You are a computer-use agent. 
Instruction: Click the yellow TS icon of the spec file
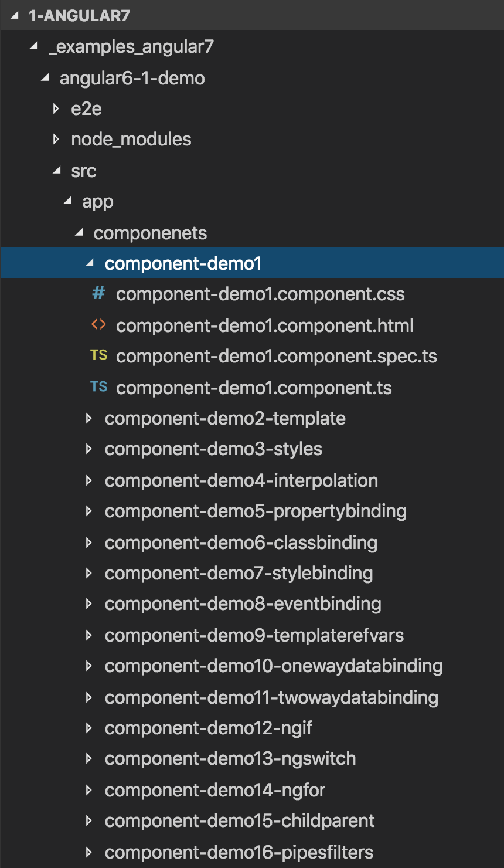click(x=98, y=355)
